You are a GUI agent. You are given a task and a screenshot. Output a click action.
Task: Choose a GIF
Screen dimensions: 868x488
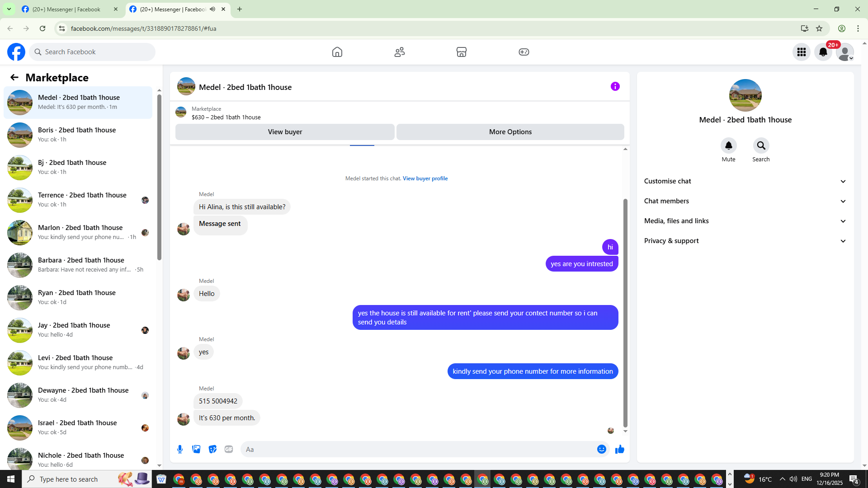(229, 449)
